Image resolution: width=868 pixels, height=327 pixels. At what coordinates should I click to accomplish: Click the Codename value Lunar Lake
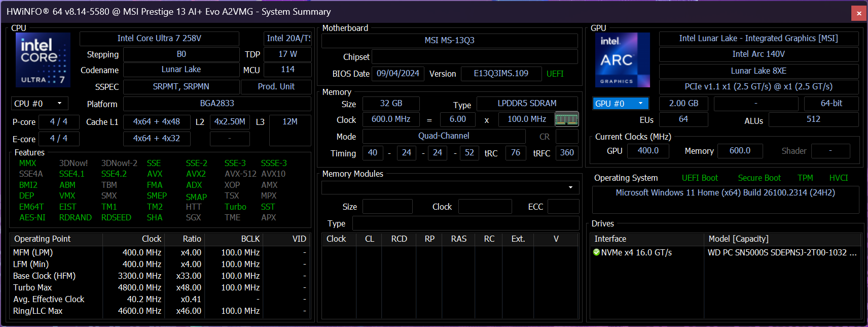point(181,70)
